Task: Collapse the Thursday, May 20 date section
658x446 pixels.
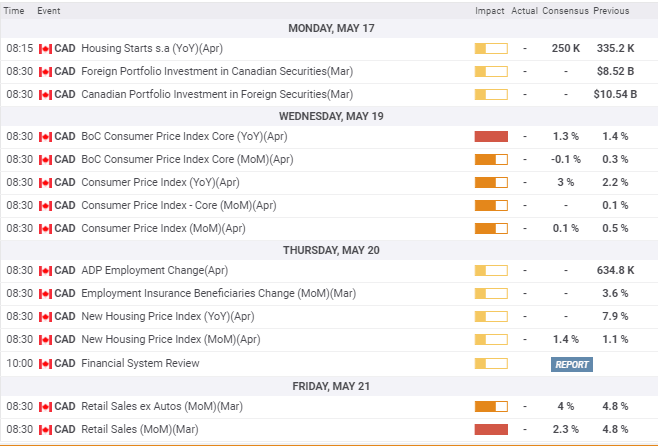Action: pos(330,250)
